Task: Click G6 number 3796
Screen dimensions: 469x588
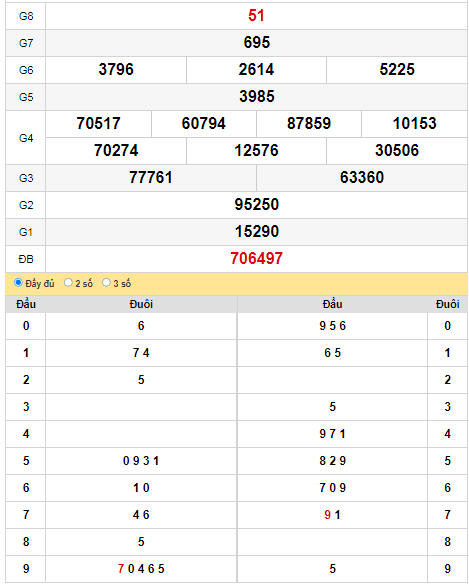Action: (x=116, y=69)
